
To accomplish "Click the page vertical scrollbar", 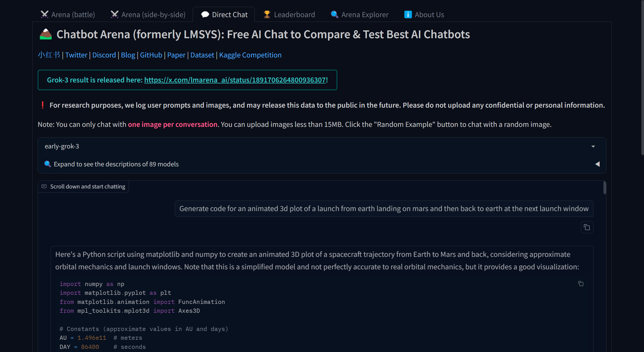I will pyautogui.click(x=642, y=78).
